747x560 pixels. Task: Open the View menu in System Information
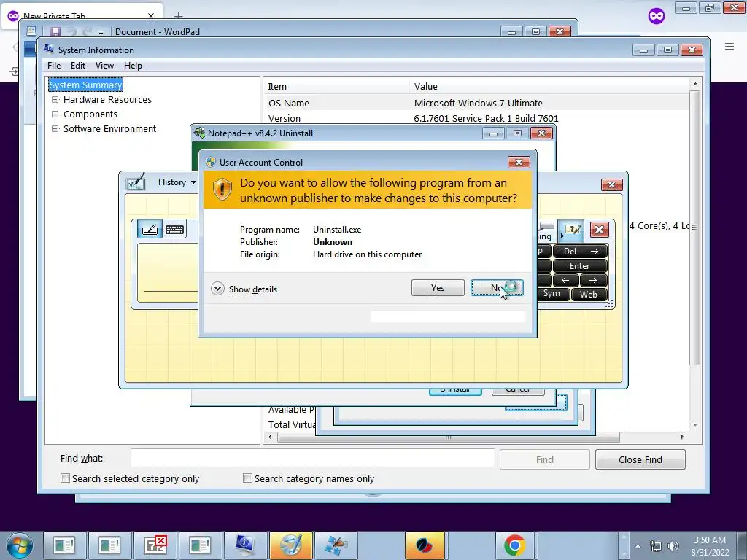[104, 65]
